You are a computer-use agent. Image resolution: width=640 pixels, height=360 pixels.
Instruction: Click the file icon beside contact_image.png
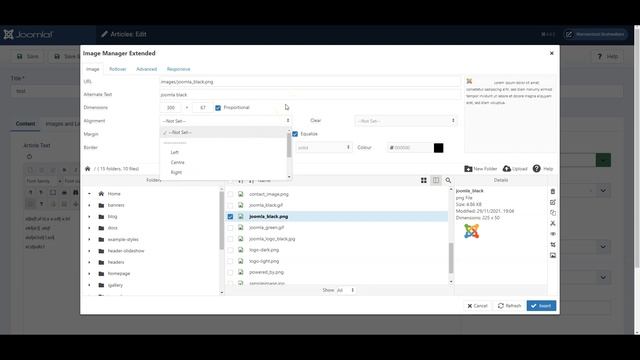point(241,194)
